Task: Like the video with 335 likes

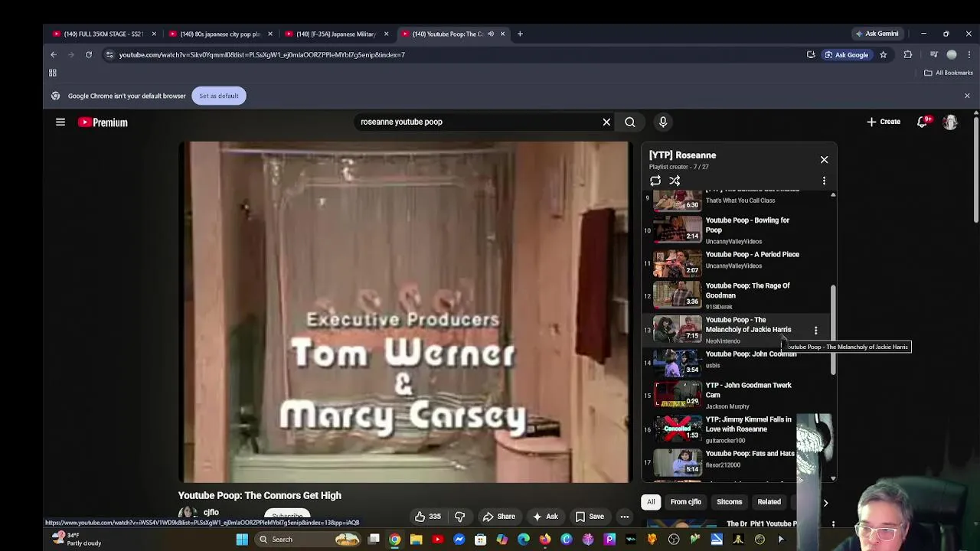Action: click(x=428, y=517)
